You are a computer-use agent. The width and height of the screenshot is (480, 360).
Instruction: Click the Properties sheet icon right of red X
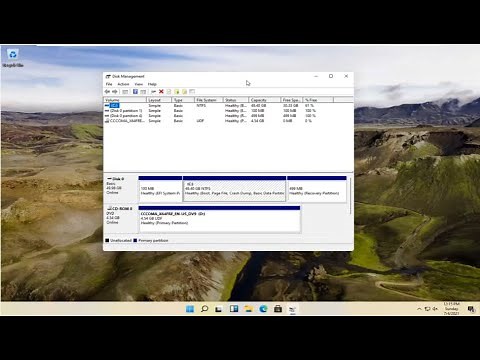(169, 91)
